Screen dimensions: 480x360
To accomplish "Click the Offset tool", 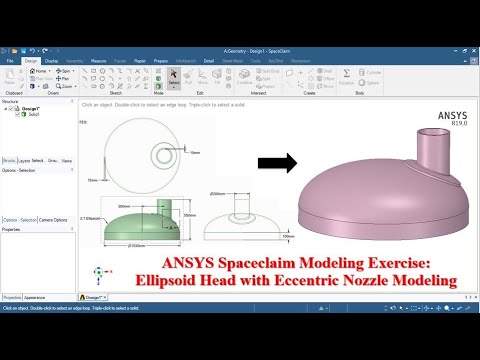I will [x=325, y=79].
